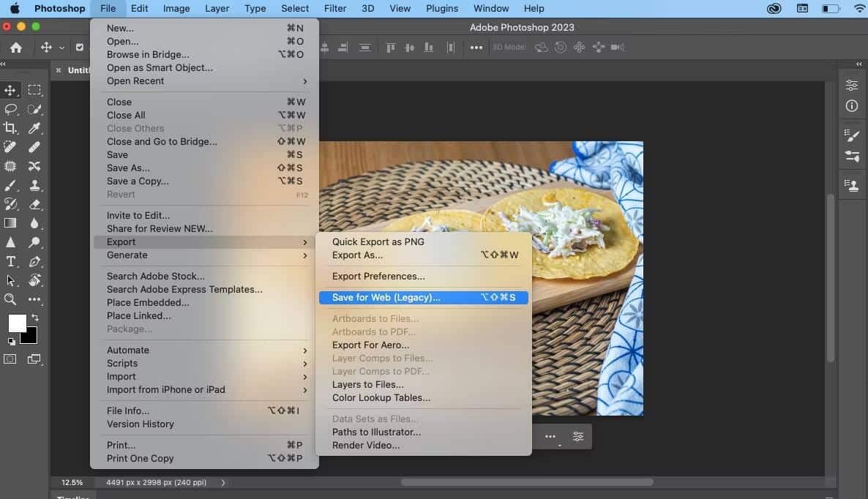Click Quick Export as PNG
Viewport: 868px width, 499px height.
[x=378, y=241]
